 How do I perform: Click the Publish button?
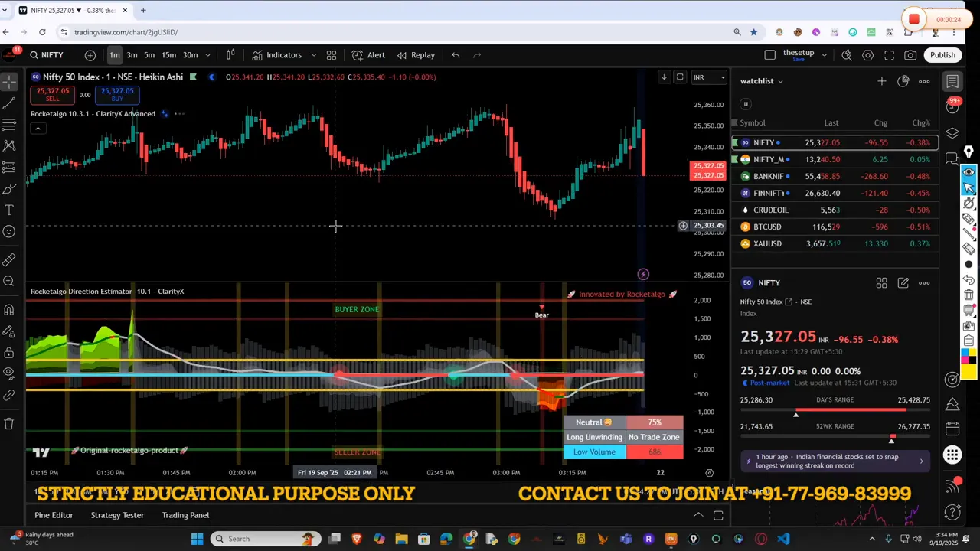[x=942, y=55]
